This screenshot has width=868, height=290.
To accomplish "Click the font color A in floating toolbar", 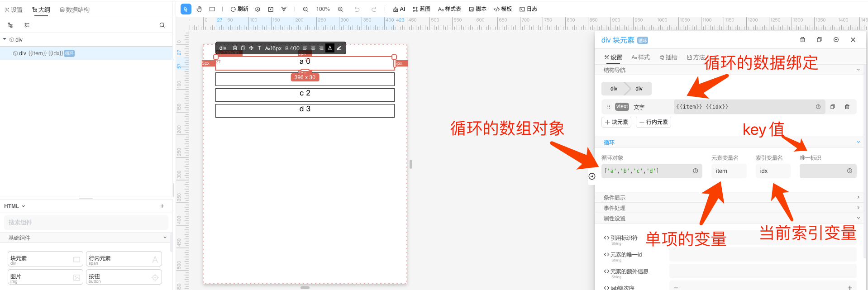I will pyautogui.click(x=330, y=48).
